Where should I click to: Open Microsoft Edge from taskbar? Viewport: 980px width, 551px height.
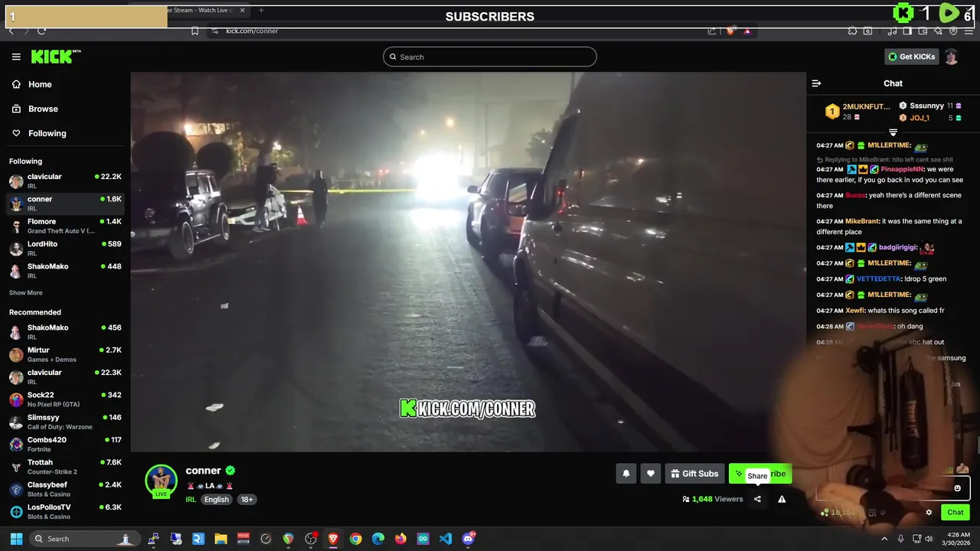378,539
